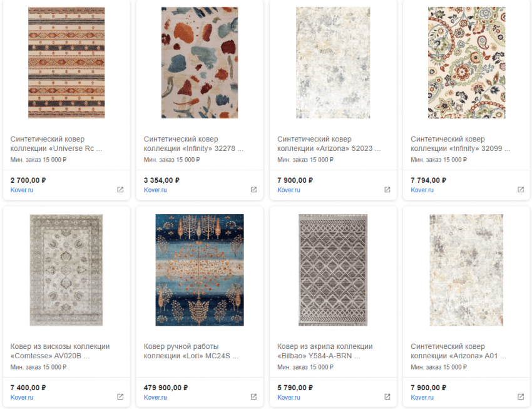Viewport: 532px width, 409px height.
Task: Open external link icon for Infinity 32099 carpet
Action: 520,190
